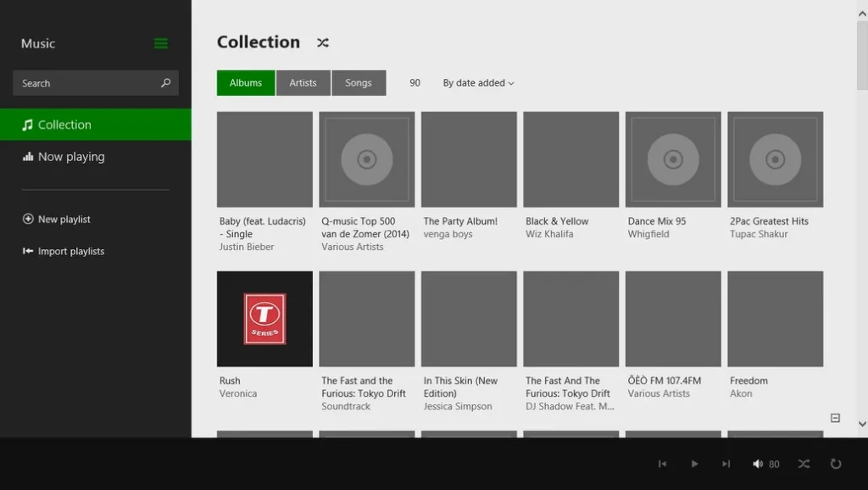868x490 pixels.
Task: Click the collapse view icon near scrollbar
Action: [835, 418]
